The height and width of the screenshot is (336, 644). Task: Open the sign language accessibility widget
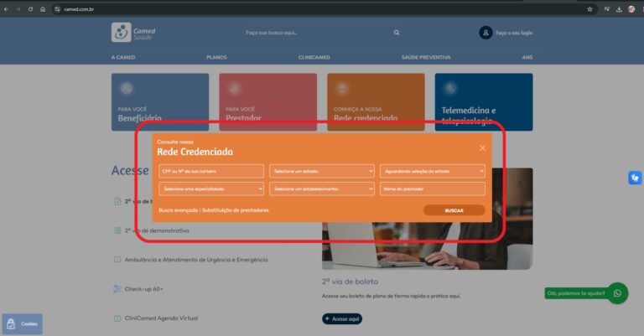[x=635, y=178]
